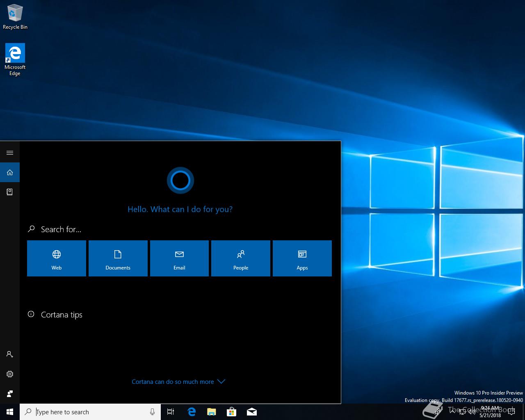Open network status in system tray
525x420 pixels.
point(462,412)
